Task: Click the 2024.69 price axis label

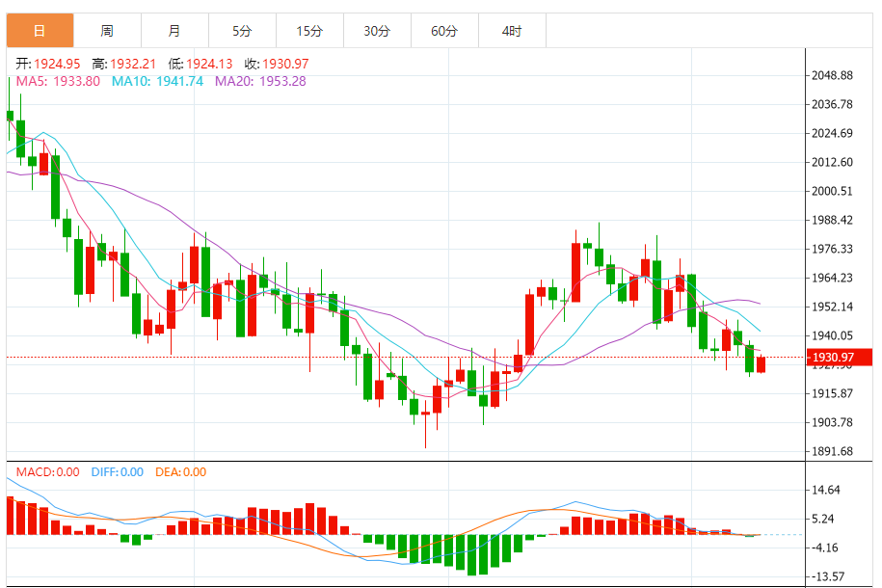Action: point(832,133)
